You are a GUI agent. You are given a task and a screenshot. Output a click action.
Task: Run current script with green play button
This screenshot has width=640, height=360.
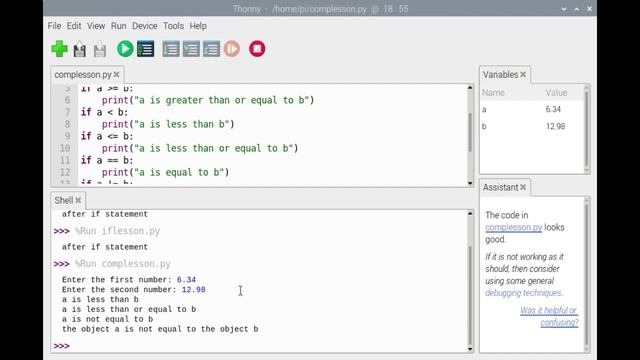pos(125,49)
